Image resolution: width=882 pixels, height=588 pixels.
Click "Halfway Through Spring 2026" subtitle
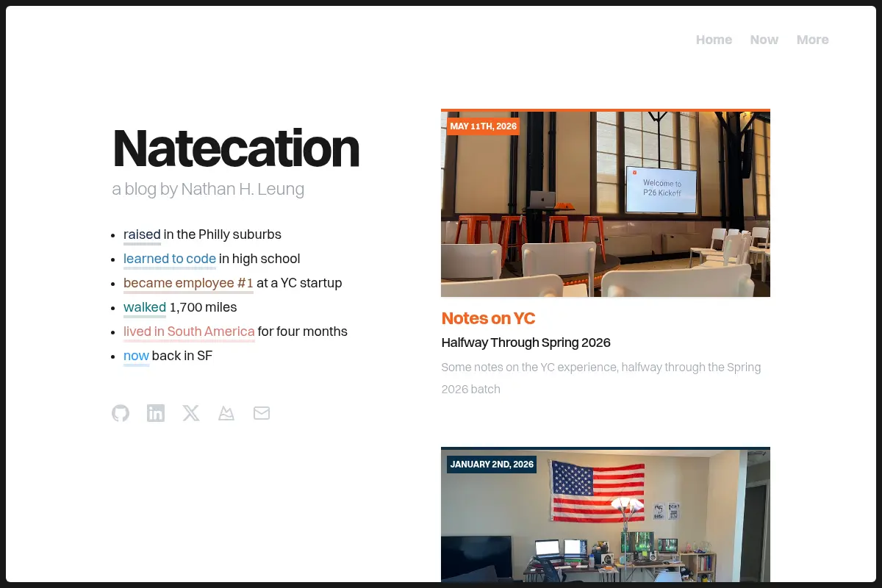coord(526,343)
